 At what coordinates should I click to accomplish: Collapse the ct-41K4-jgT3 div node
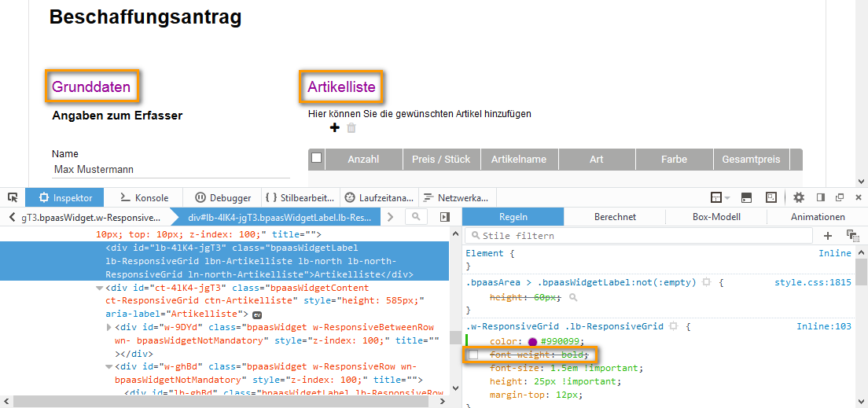pyautogui.click(x=99, y=288)
